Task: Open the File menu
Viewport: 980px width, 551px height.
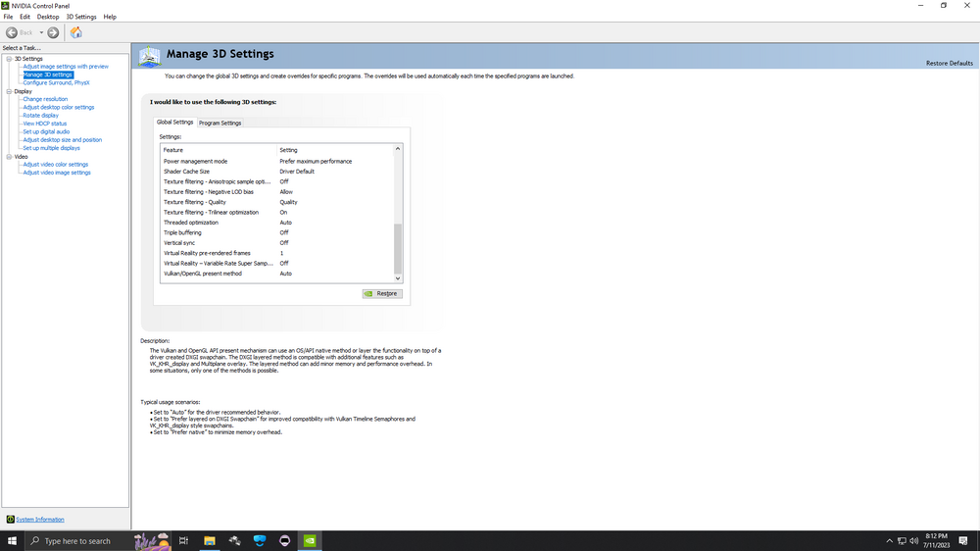Action: [x=8, y=17]
